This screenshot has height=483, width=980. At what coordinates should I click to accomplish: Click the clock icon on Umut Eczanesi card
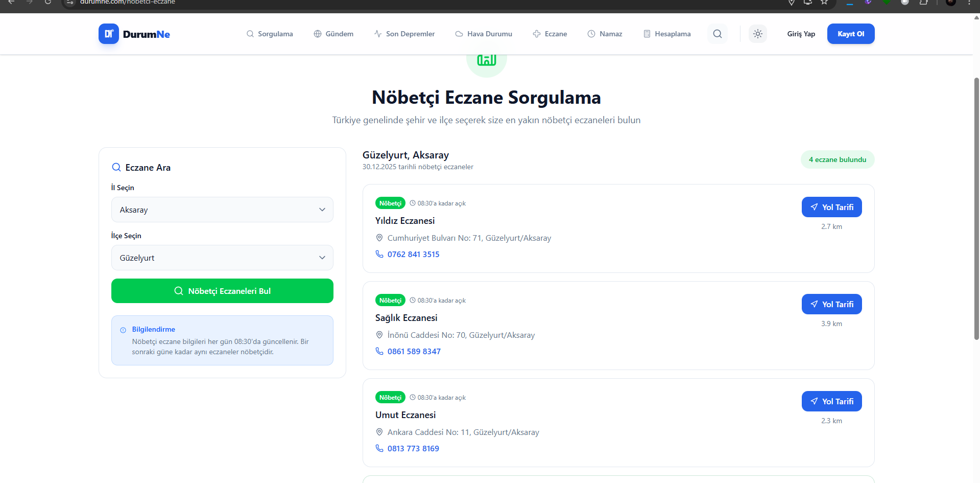point(413,397)
